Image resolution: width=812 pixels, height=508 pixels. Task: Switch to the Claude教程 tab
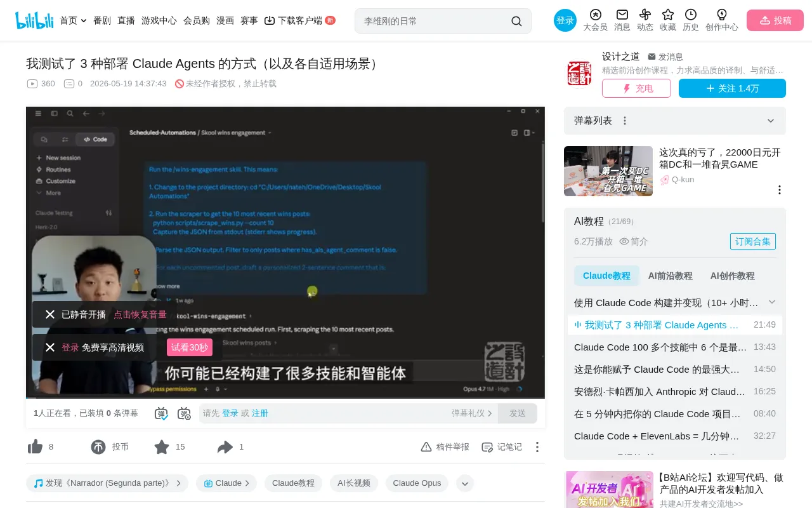click(x=606, y=276)
